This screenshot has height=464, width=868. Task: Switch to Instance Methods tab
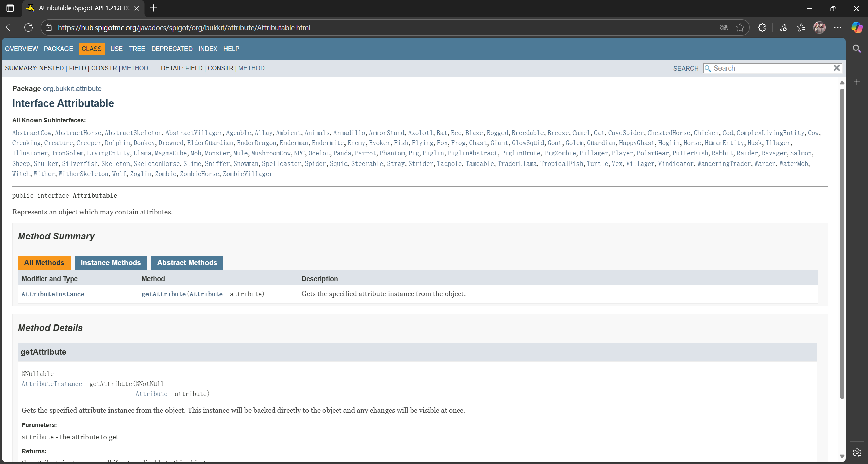(111, 263)
